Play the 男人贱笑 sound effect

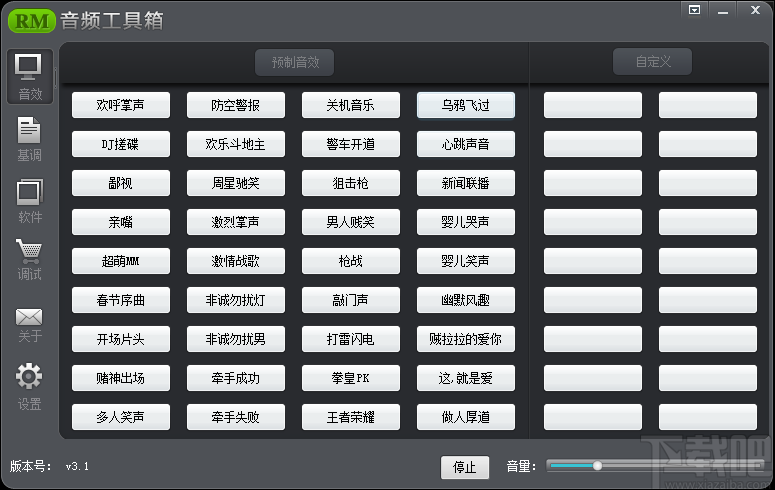coord(351,222)
